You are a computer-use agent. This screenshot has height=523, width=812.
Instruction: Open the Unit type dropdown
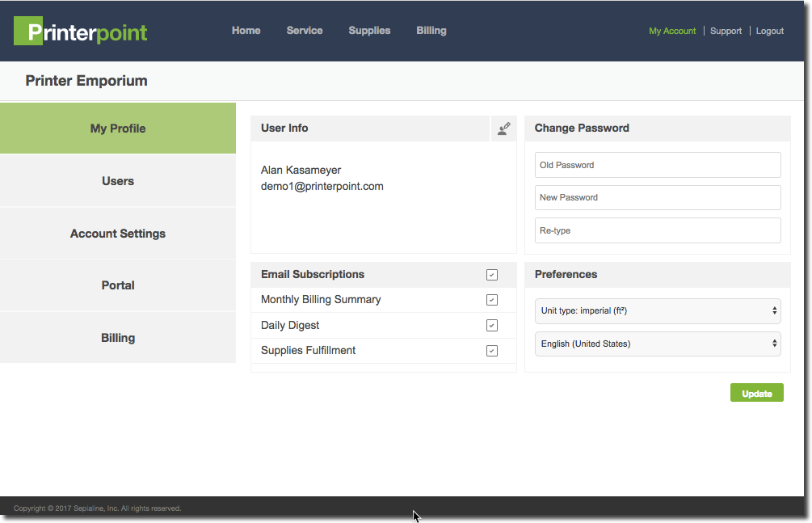(x=658, y=310)
